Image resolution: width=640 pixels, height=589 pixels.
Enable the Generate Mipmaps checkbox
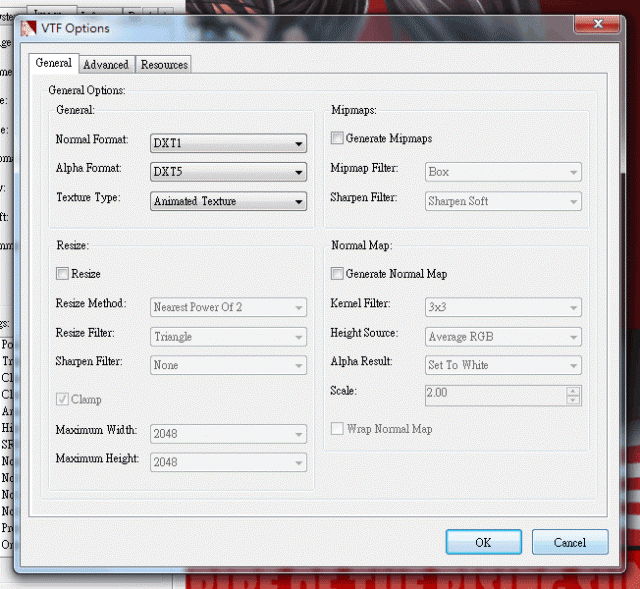pyautogui.click(x=337, y=138)
